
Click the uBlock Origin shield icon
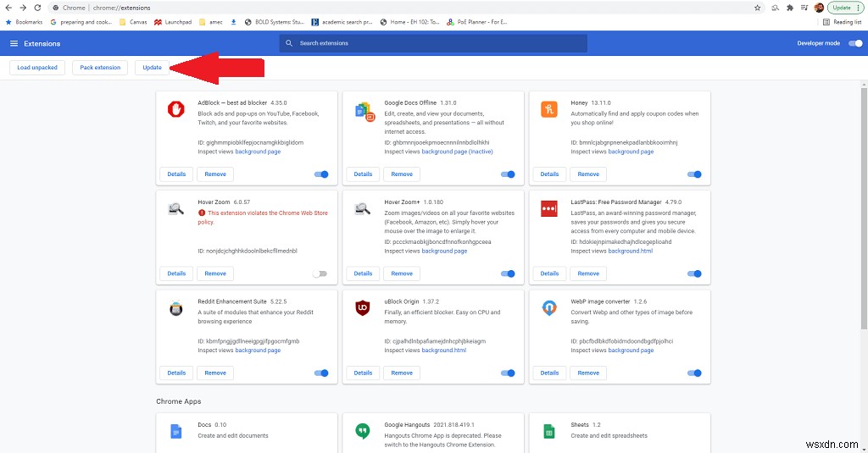coord(363,308)
